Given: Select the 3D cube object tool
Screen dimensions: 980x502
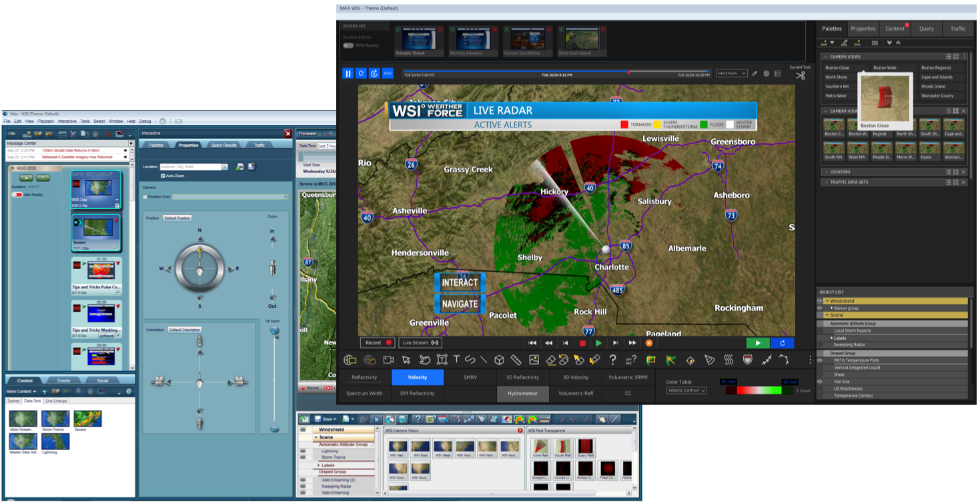Looking at the screenshot, I should tap(499, 360).
